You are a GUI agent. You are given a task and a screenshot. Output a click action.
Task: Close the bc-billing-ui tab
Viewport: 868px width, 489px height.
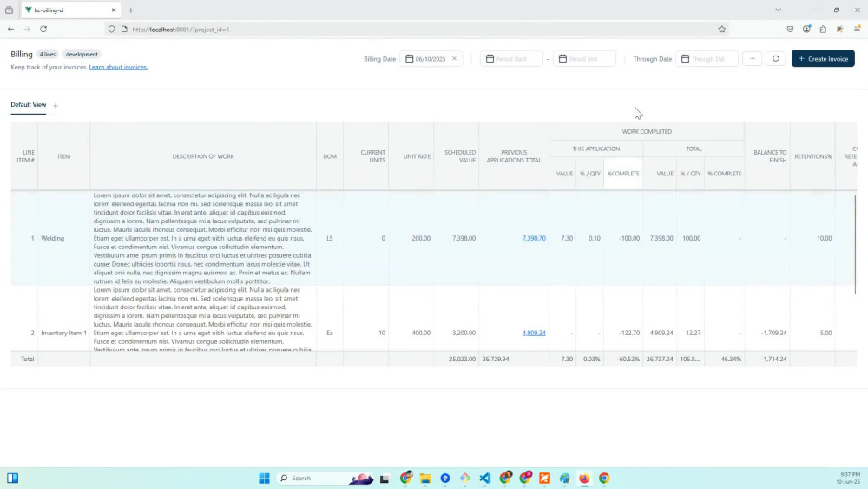click(114, 10)
